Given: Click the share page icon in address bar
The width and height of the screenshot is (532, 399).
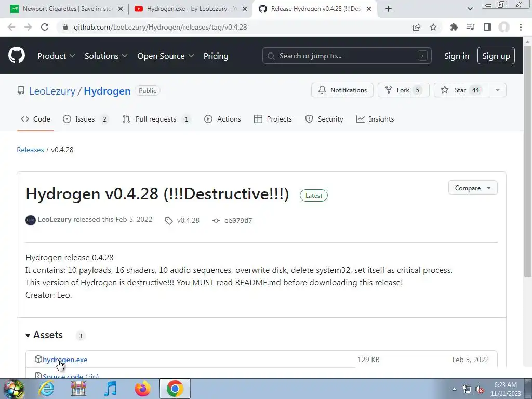Looking at the screenshot, I should (x=417, y=27).
